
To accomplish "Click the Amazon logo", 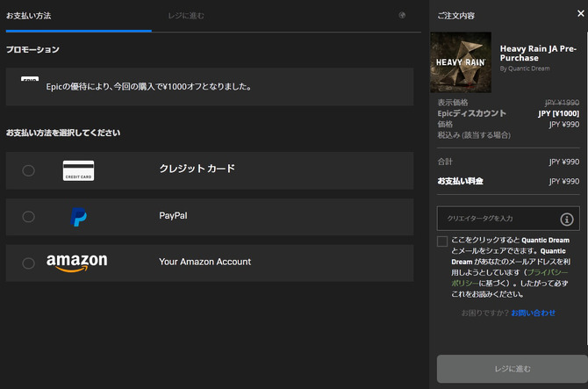I will click(x=77, y=263).
